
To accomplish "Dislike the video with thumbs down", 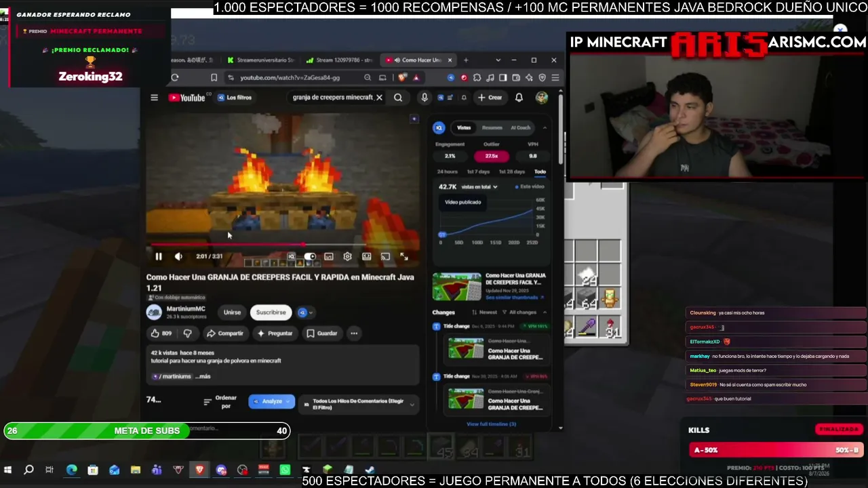I will coord(188,333).
